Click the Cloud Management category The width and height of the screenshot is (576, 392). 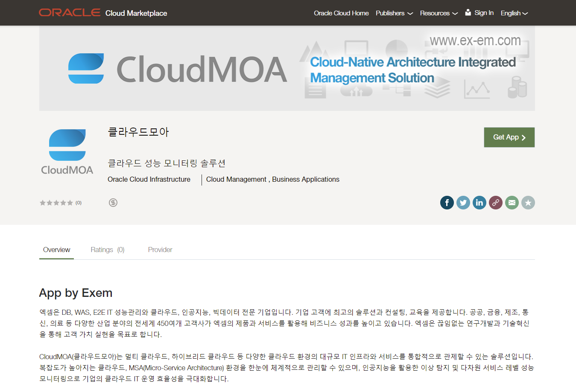pyautogui.click(x=236, y=180)
